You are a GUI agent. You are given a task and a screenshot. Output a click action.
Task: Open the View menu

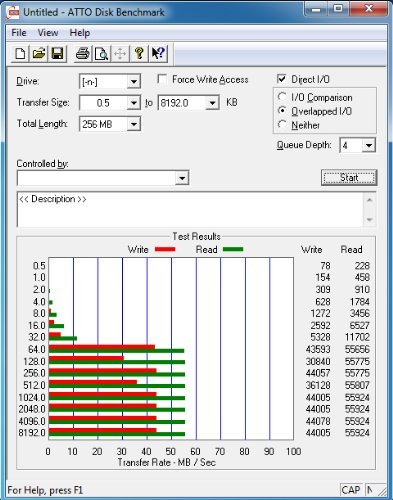click(x=48, y=33)
